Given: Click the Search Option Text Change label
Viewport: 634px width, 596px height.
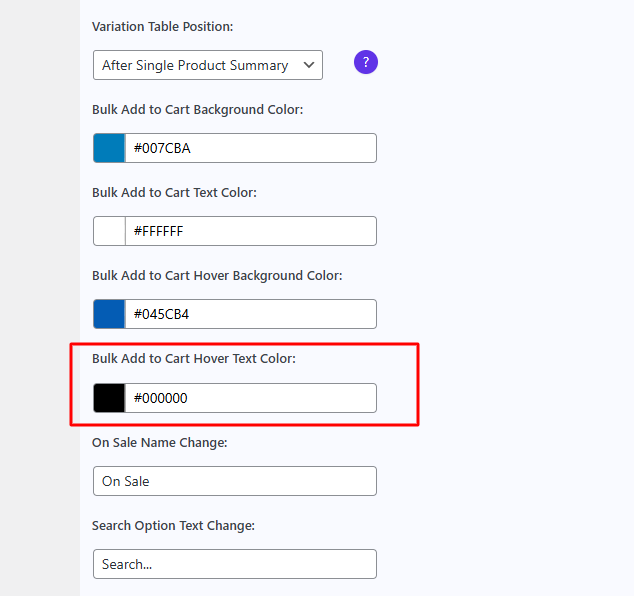Looking at the screenshot, I should pyautogui.click(x=173, y=525).
